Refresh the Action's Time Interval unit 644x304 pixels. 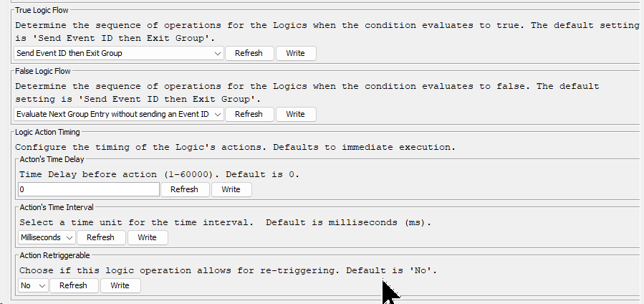tap(100, 237)
